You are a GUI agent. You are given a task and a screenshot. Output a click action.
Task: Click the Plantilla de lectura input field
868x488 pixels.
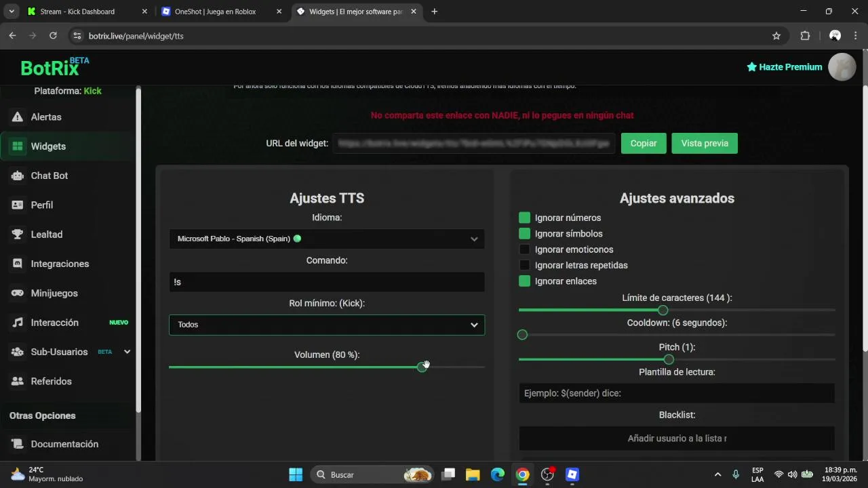click(x=677, y=393)
